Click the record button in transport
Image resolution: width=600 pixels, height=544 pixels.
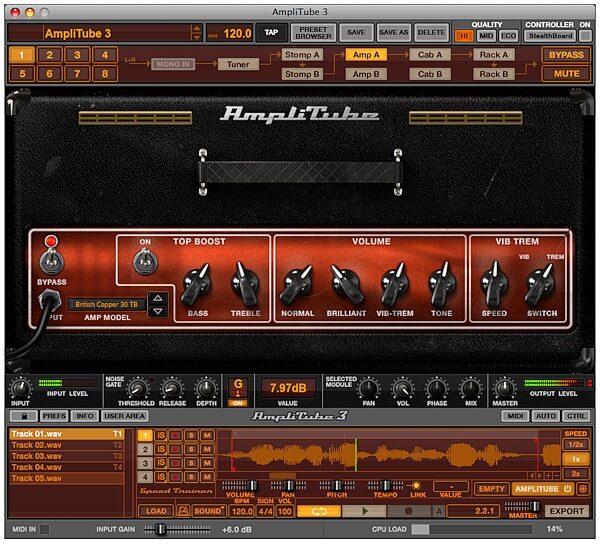click(409, 511)
